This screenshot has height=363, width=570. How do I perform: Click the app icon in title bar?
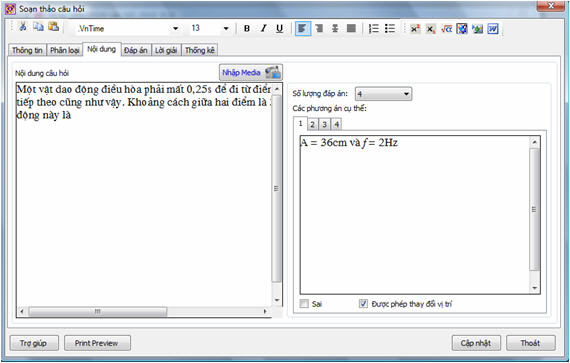tap(10, 9)
